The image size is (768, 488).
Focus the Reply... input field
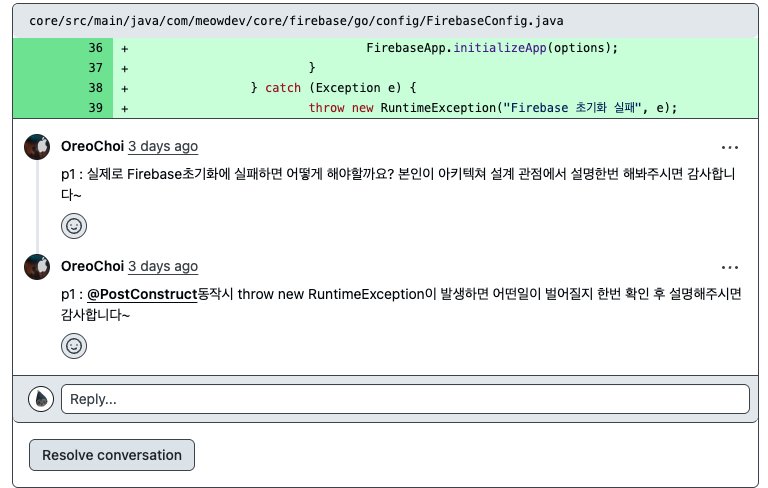point(405,399)
